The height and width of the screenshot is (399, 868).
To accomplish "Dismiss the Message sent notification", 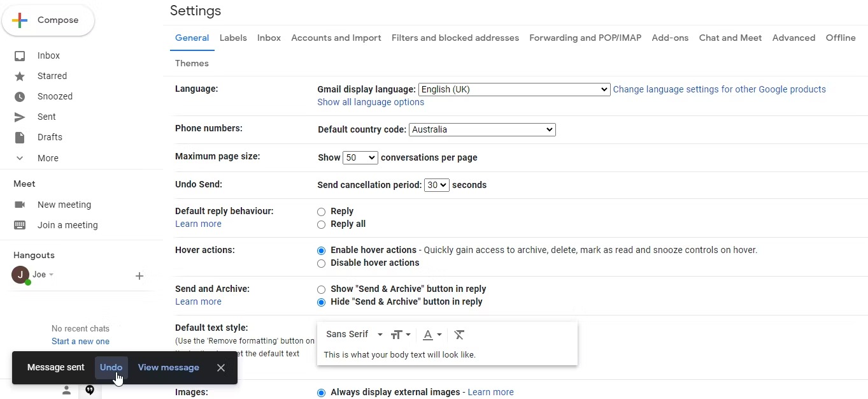I will point(221,368).
